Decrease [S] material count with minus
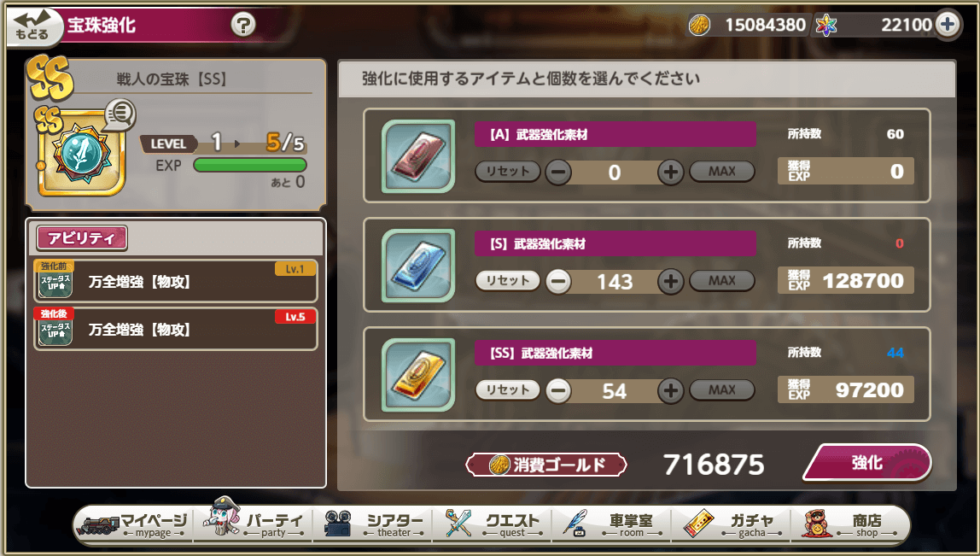 [558, 282]
